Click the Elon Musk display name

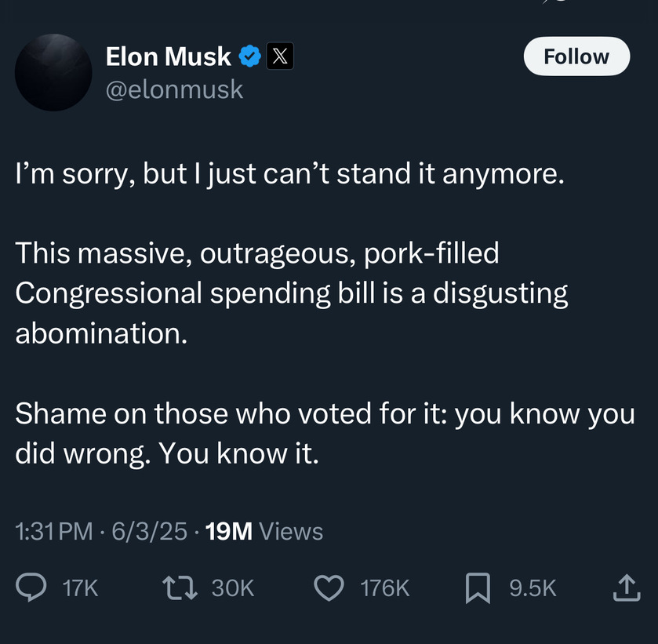pyautogui.click(x=169, y=56)
